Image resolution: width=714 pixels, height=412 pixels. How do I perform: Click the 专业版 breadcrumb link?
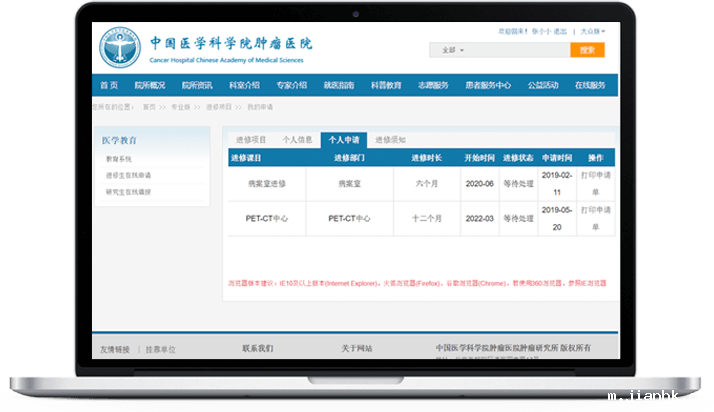pyautogui.click(x=181, y=106)
